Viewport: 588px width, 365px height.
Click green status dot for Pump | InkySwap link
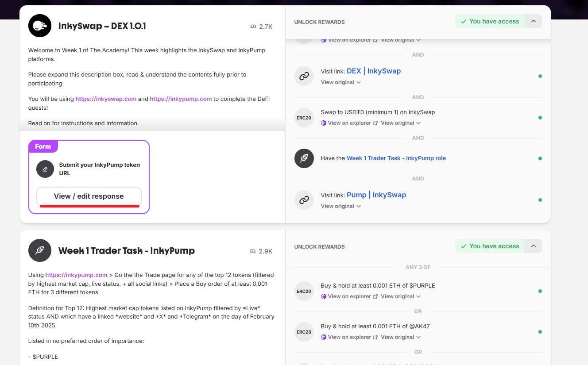coord(540,200)
